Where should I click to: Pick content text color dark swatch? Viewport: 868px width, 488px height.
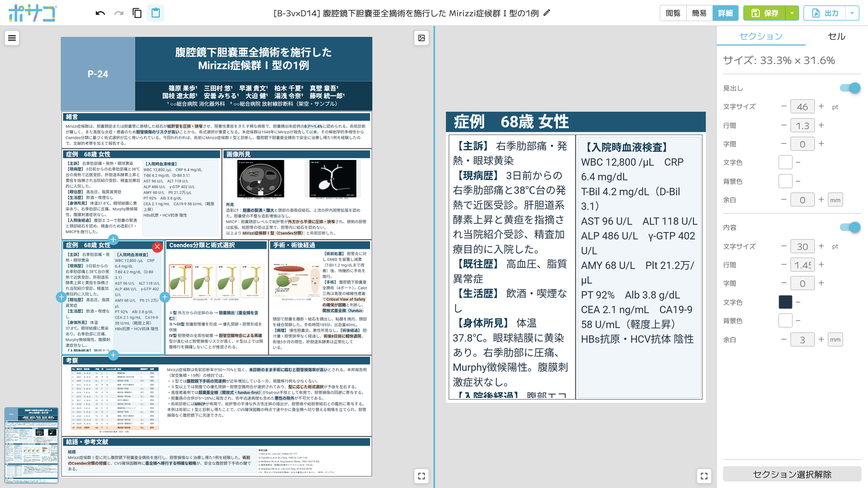(x=785, y=302)
